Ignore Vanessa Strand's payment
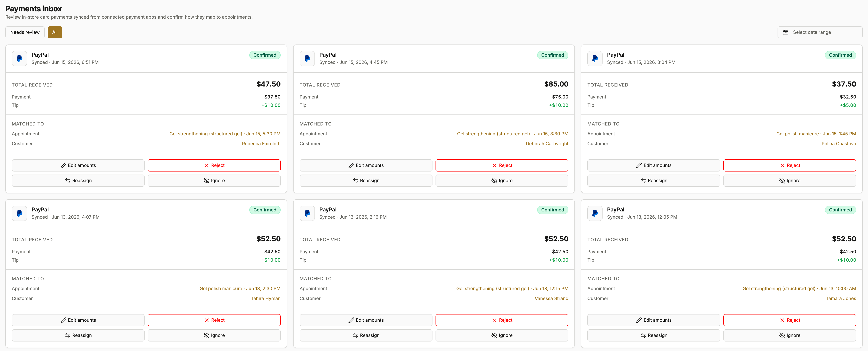 click(502, 335)
